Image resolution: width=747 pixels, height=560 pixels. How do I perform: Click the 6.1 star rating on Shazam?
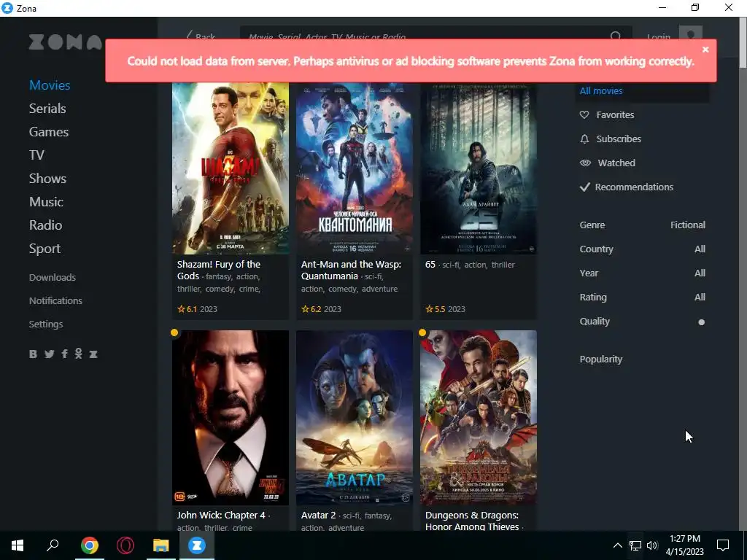pyautogui.click(x=187, y=309)
